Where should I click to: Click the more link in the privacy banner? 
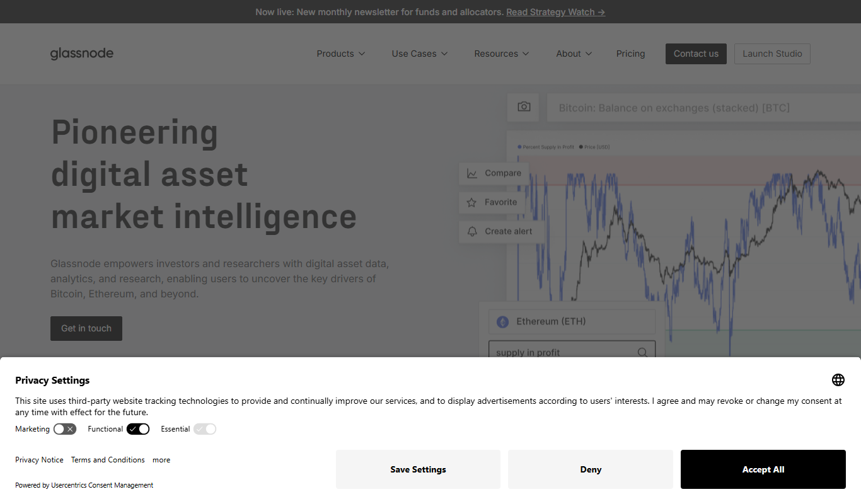[161, 460]
